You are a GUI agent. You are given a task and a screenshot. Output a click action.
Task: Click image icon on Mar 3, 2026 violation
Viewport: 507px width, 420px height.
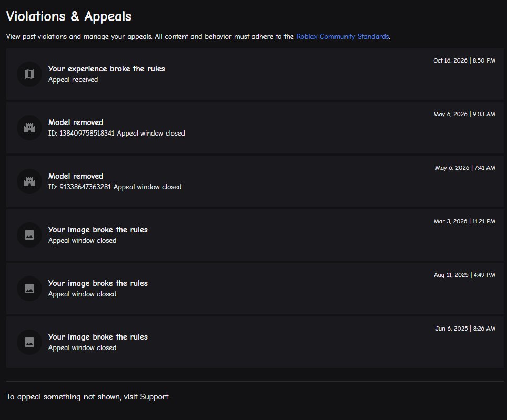(x=29, y=235)
